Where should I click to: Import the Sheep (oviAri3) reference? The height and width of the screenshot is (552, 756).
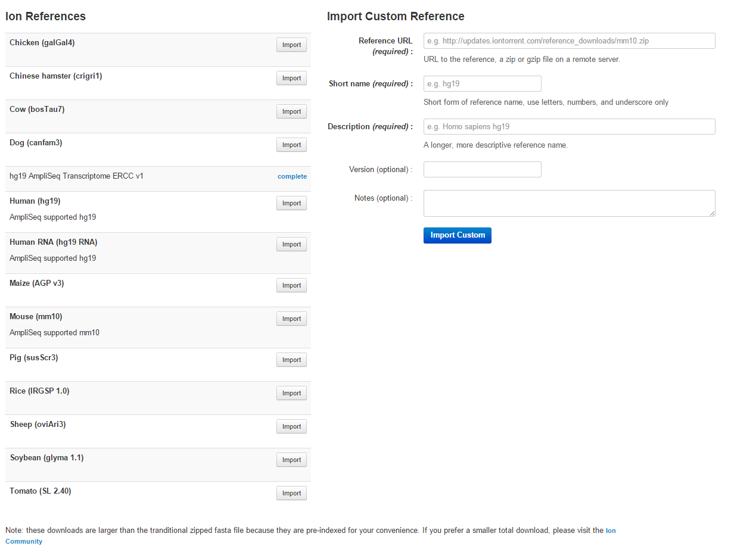(x=291, y=426)
